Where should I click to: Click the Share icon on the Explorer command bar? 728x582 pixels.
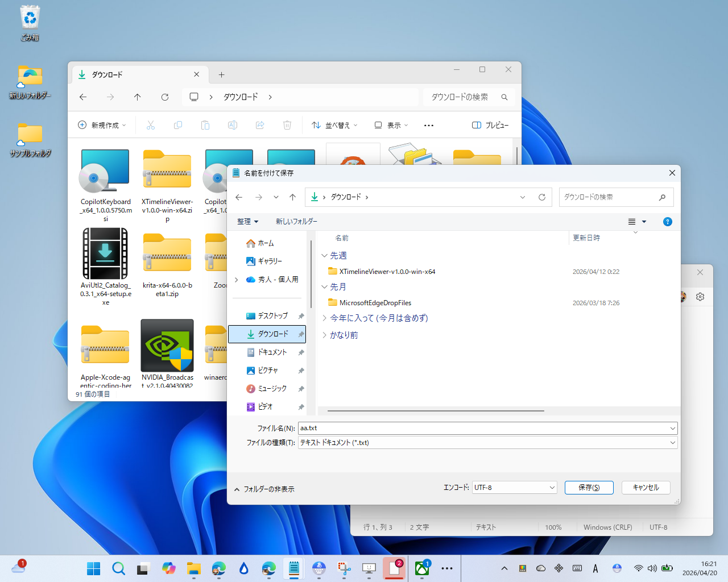[259, 125]
